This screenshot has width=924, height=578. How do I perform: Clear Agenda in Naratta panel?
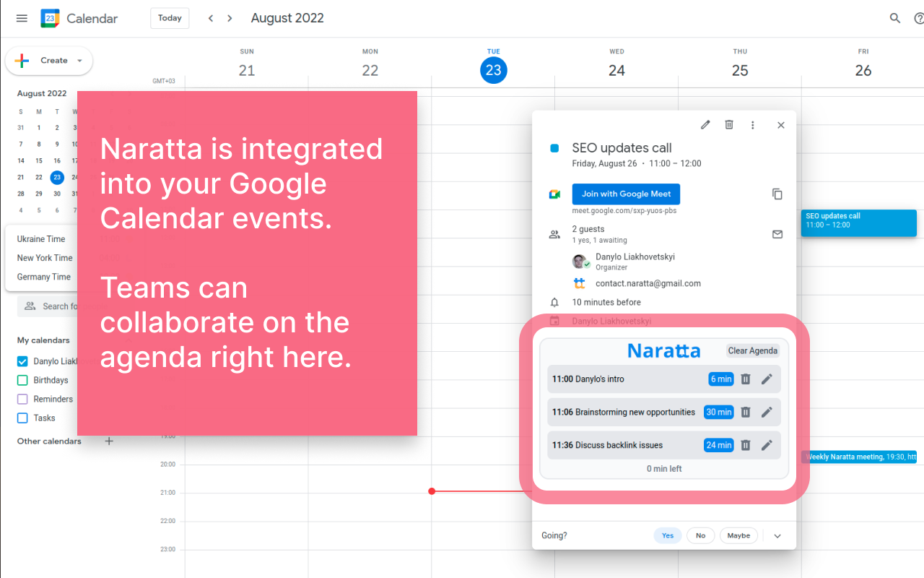753,350
